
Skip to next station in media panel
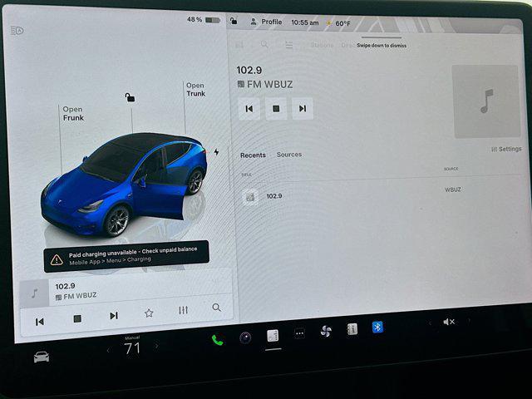(303, 108)
